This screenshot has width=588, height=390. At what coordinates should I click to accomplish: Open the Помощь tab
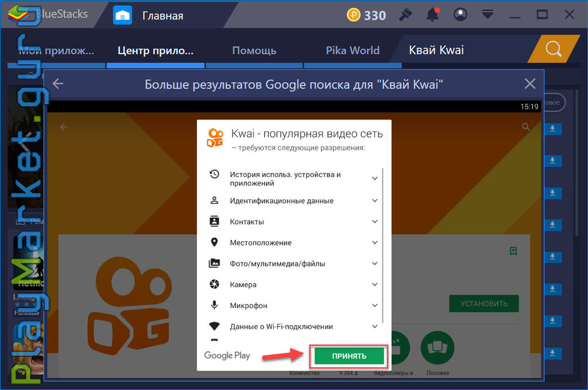tap(254, 50)
